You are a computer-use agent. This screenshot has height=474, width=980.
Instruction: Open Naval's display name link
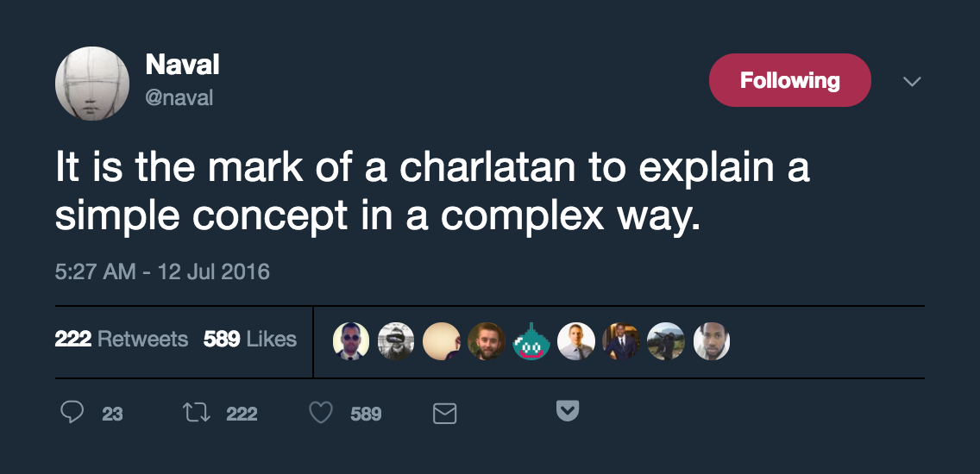pos(182,65)
